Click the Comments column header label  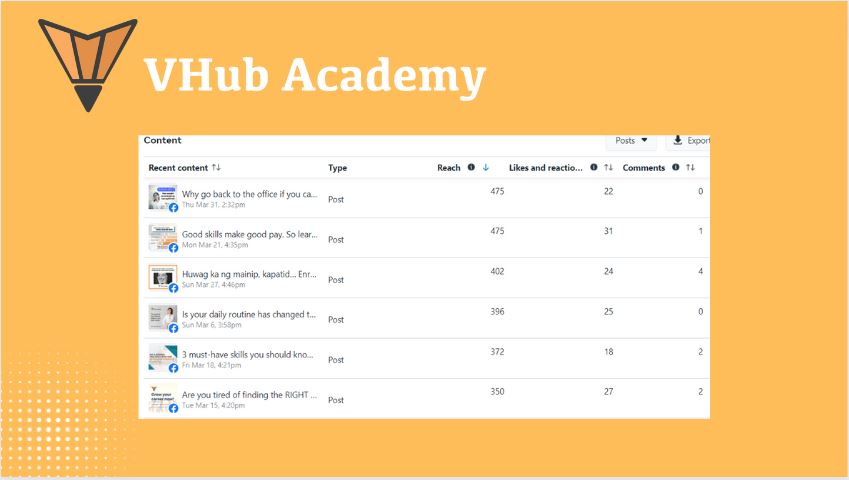pos(644,168)
